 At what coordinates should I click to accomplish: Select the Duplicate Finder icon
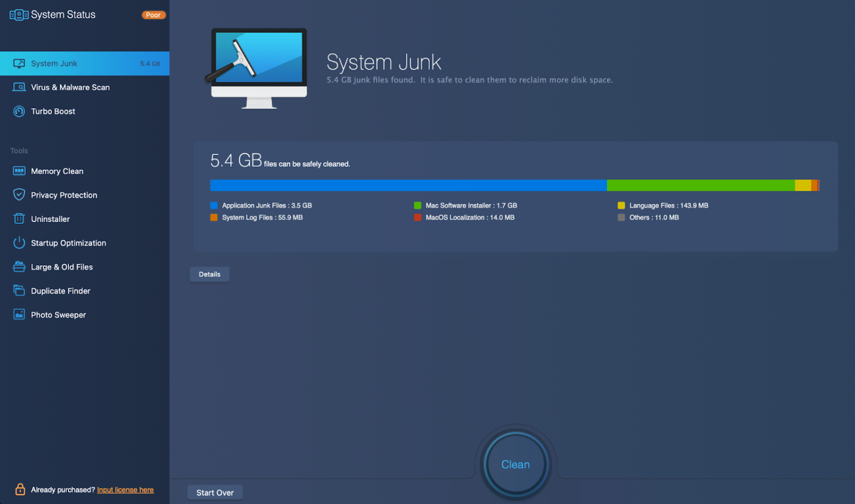19,290
